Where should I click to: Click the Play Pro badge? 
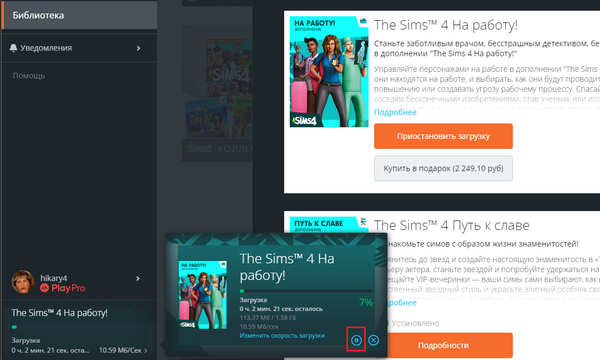pyautogui.click(x=63, y=288)
